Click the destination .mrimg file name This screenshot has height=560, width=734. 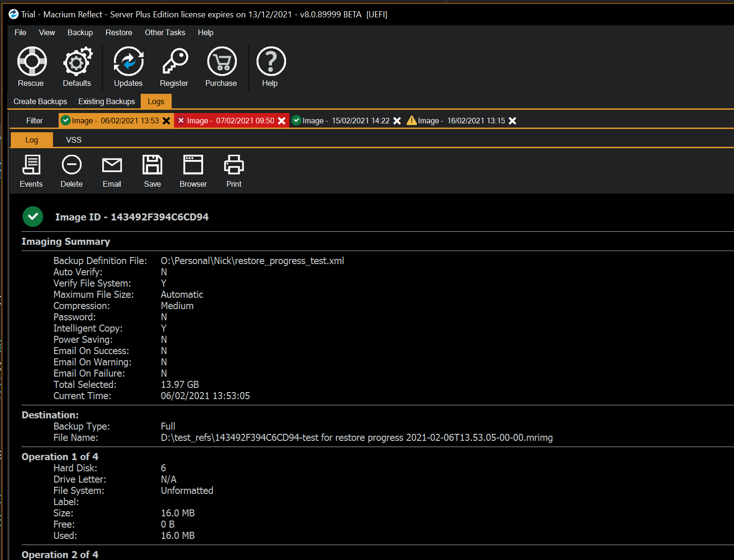pos(357,438)
